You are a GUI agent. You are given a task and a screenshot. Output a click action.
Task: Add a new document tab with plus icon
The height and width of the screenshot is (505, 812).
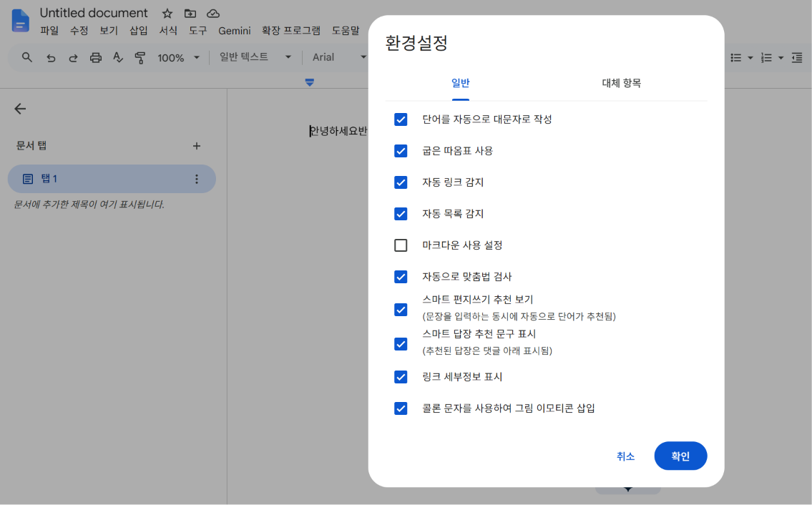pyautogui.click(x=197, y=146)
